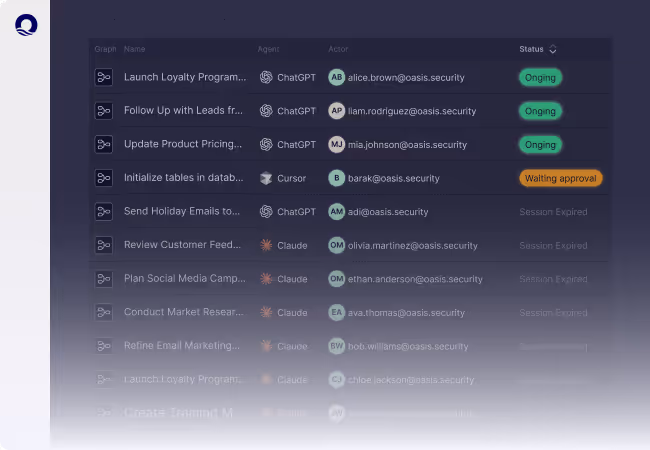
Task: Select olivia.martinez@oasis.security email
Action: click(x=412, y=245)
